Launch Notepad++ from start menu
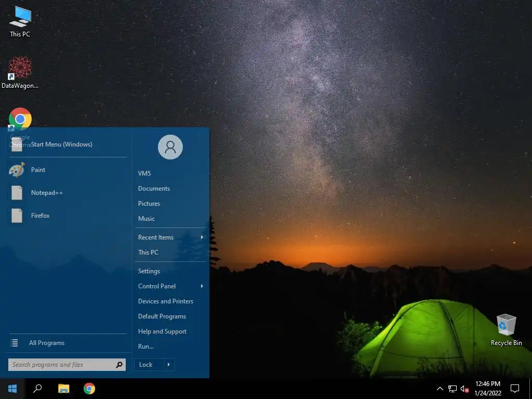The height and width of the screenshot is (399, 532). tap(68, 193)
